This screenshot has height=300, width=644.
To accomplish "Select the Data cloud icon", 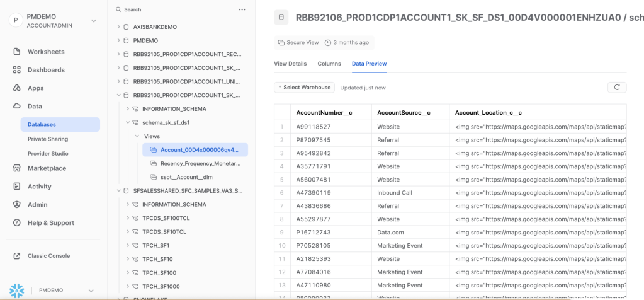I will tap(17, 106).
